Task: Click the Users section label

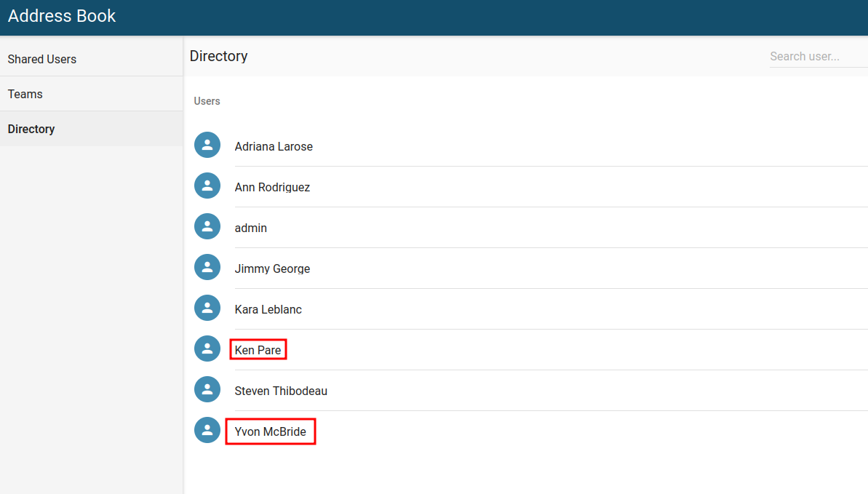Action: 207,101
